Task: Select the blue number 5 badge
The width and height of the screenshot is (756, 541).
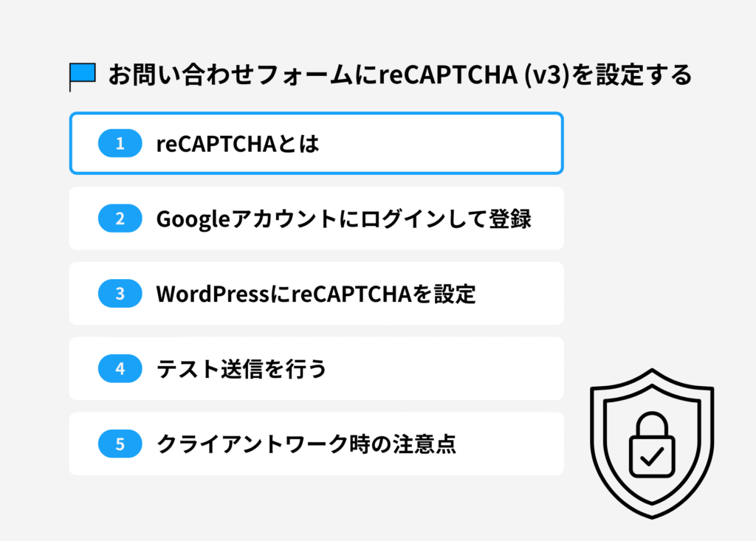Action: pyautogui.click(x=120, y=444)
